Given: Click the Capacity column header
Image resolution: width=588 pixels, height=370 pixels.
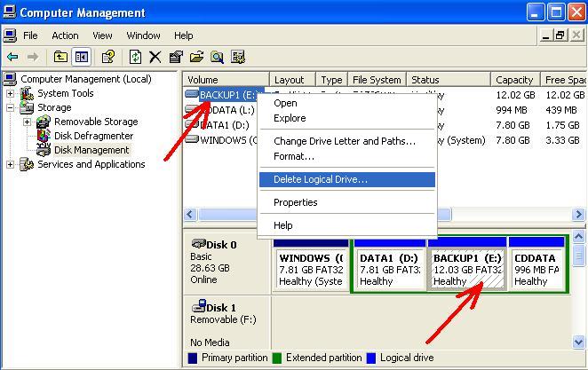Looking at the screenshot, I should pyautogui.click(x=514, y=80).
